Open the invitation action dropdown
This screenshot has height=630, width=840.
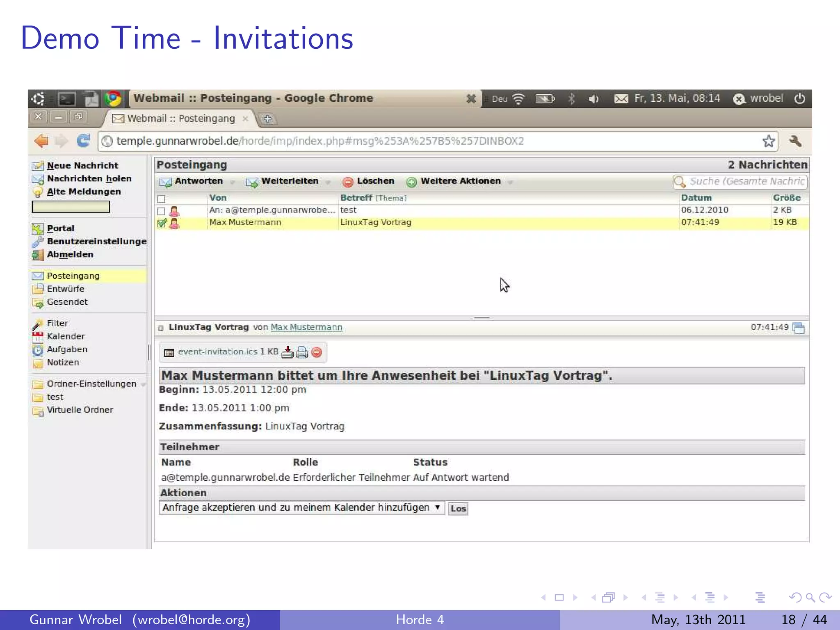point(302,508)
